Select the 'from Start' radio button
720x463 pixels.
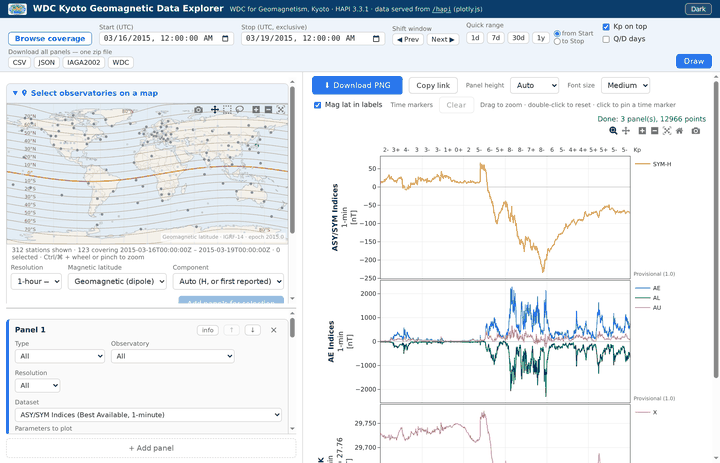(x=557, y=34)
